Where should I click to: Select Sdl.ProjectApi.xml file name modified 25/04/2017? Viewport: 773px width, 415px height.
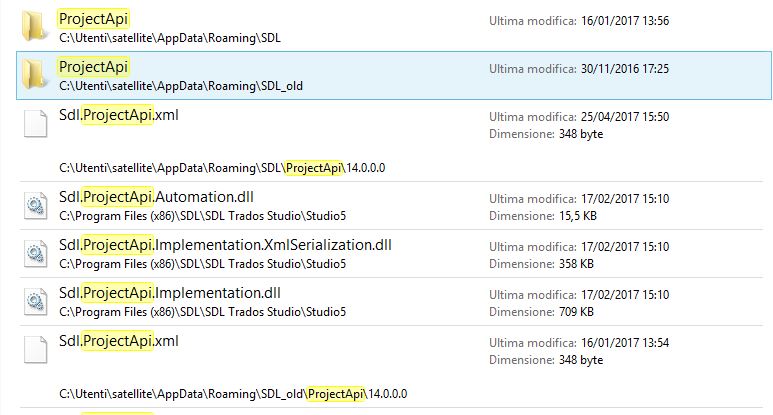[x=119, y=115]
